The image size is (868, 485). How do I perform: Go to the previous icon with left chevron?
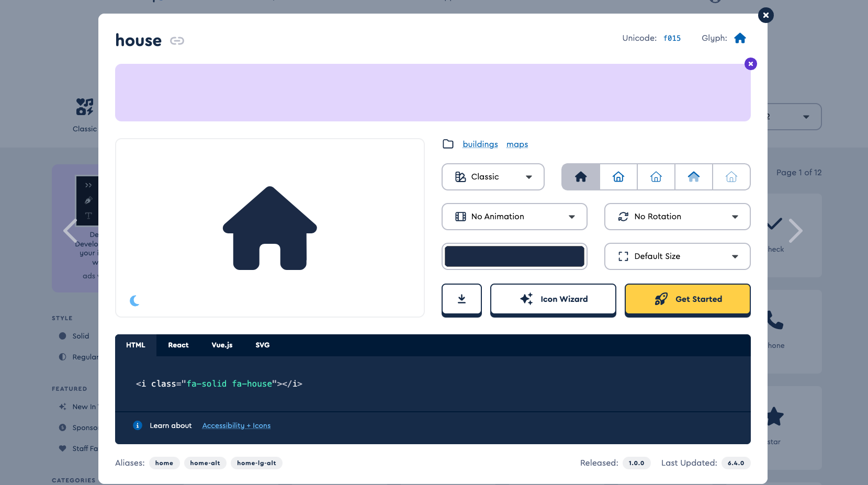coord(71,230)
